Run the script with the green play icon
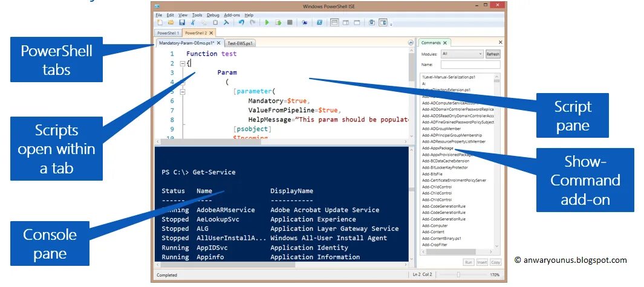The height and width of the screenshot is (287, 644). point(267,22)
